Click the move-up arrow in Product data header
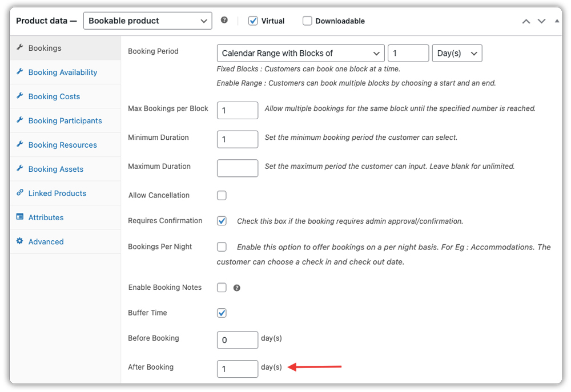 tap(526, 21)
